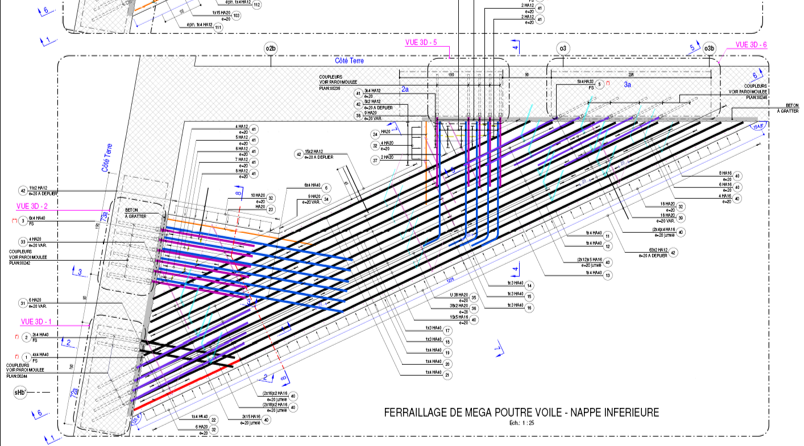Click the drawing title FERRAILLAGE DE MEGA POUTRE VOILE
This screenshot has width=804, height=446.
pos(521,413)
